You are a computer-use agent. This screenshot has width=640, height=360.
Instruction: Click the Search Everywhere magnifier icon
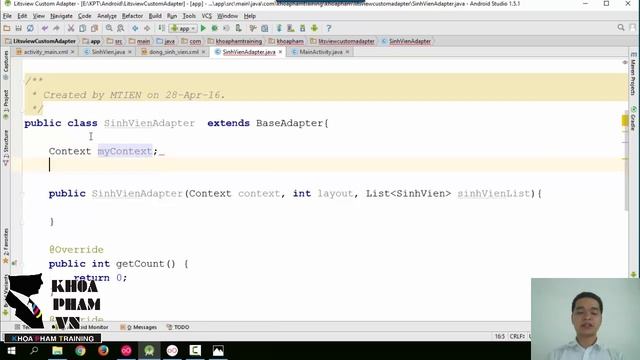point(621,28)
